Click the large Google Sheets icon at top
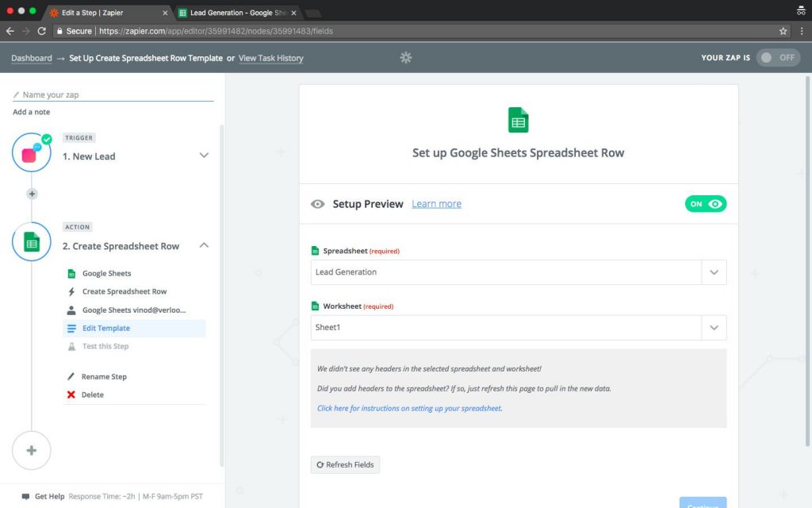The width and height of the screenshot is (812, 508). coord(519,121)
